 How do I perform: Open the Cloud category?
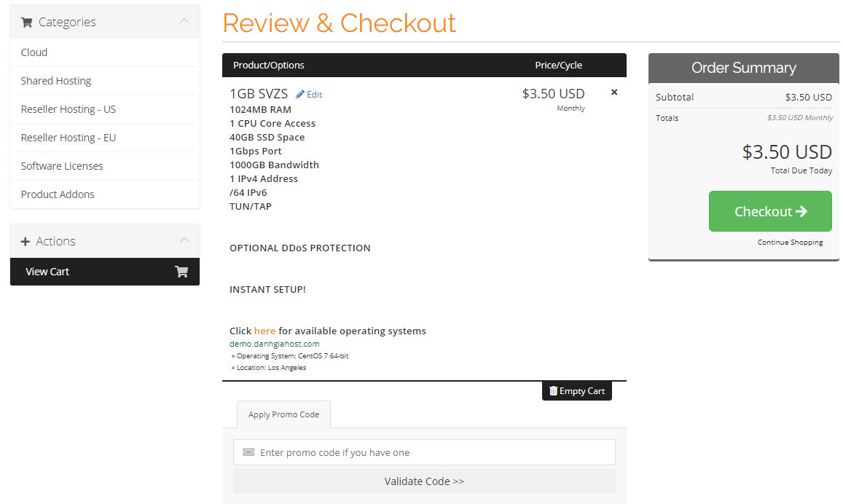coord(34,52)
